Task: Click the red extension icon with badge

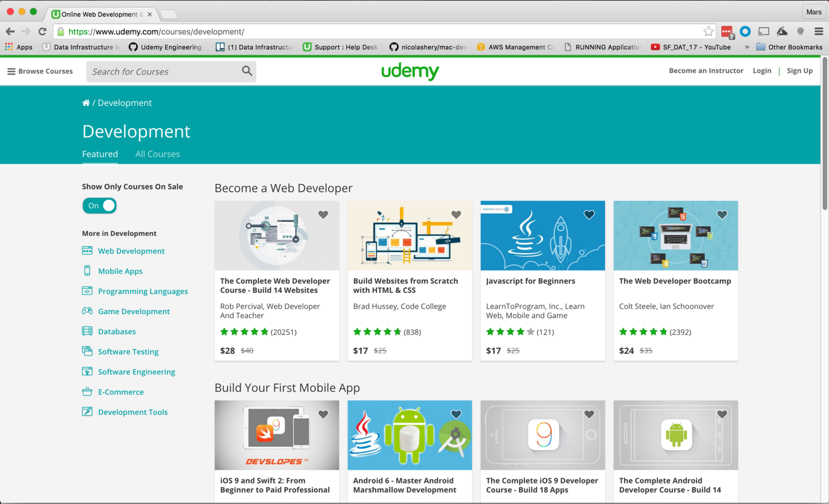Action: (x=728, y=32)
